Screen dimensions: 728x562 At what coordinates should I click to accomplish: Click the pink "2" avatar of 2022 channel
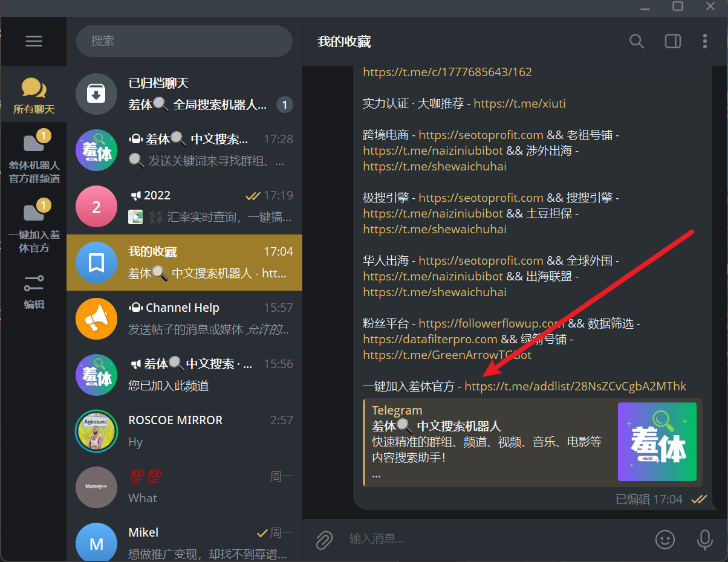click(x=96, y=206)
